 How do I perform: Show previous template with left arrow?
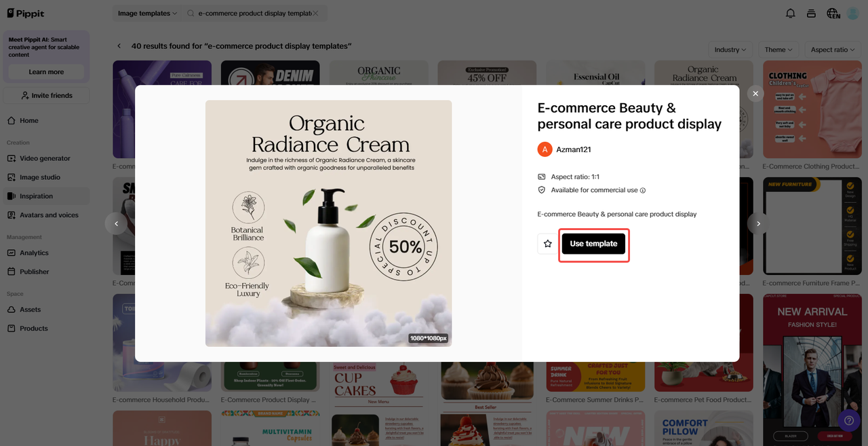pos(116,223)
